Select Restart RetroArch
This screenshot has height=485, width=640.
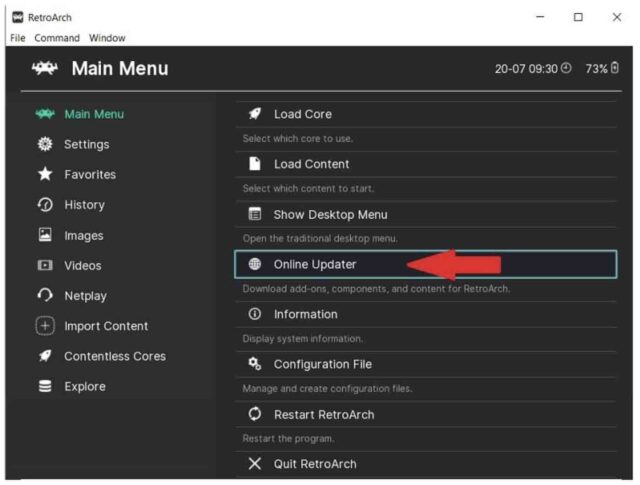pos(323,414)
